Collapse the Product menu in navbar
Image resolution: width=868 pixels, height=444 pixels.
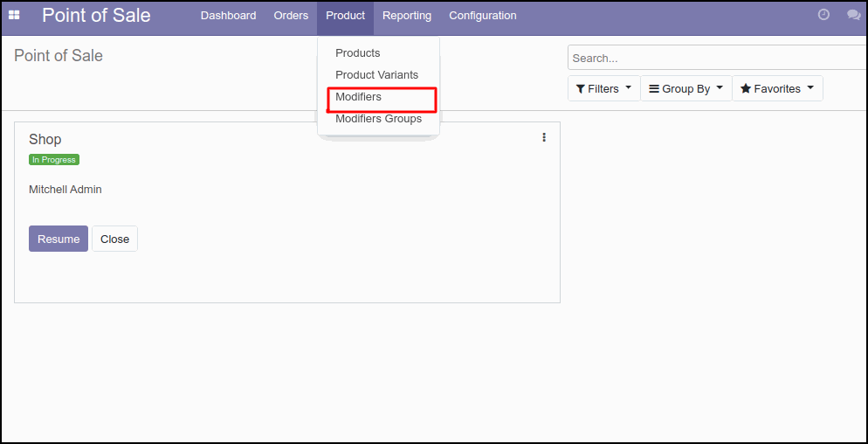(x=346, y=16)
